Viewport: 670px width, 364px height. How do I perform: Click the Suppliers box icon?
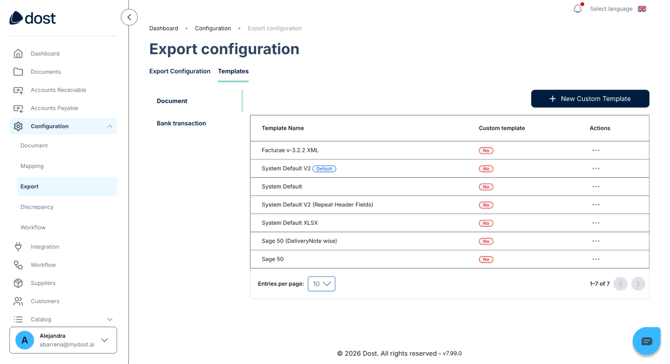[x=18, y=283]
